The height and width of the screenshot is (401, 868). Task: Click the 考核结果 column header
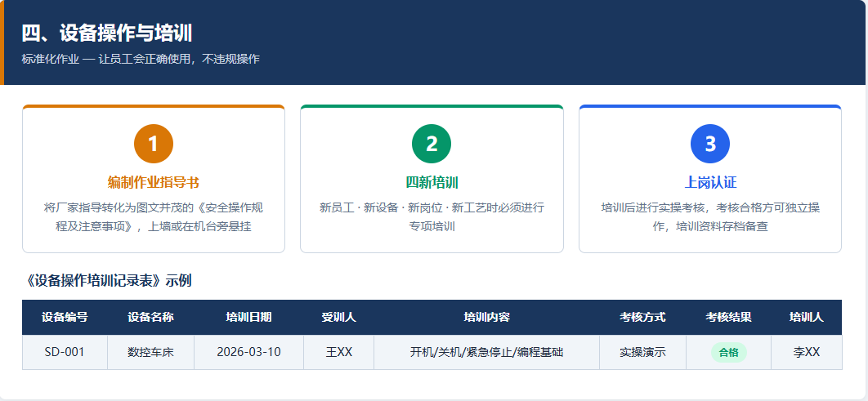(728, 318)
